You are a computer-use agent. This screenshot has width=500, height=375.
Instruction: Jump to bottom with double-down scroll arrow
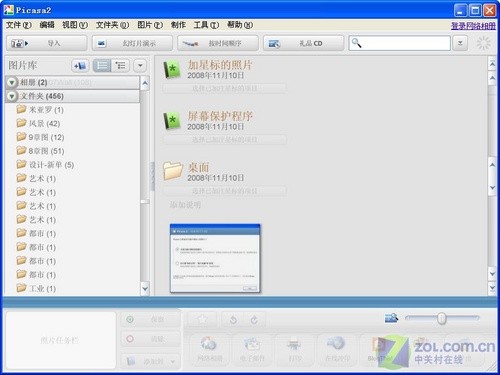pos(492,288)
